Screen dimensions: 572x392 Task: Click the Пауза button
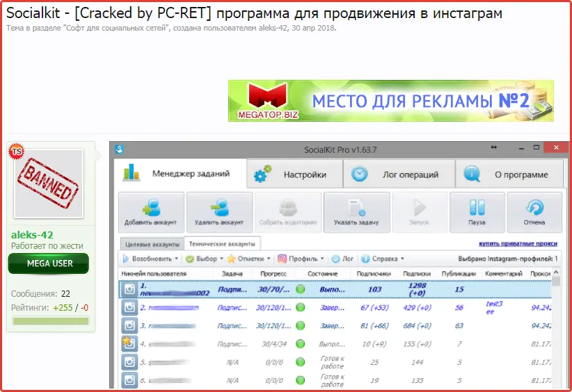[477, 213]
